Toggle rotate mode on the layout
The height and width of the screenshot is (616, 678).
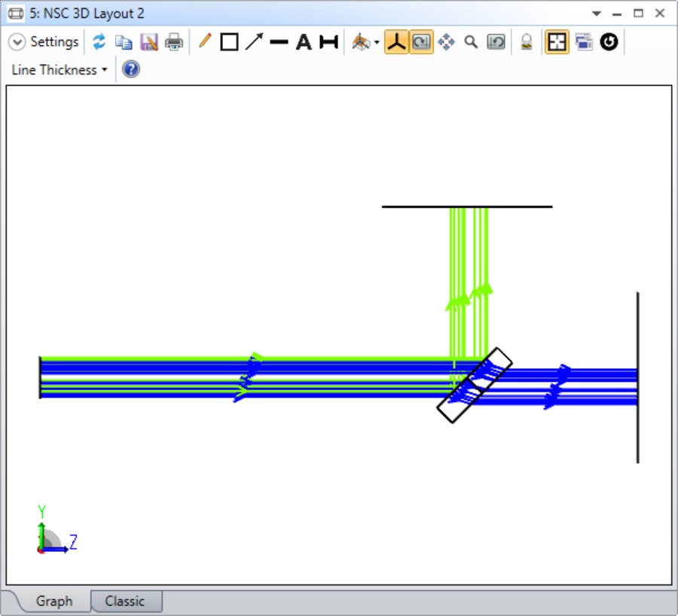(x=421, y=42)
